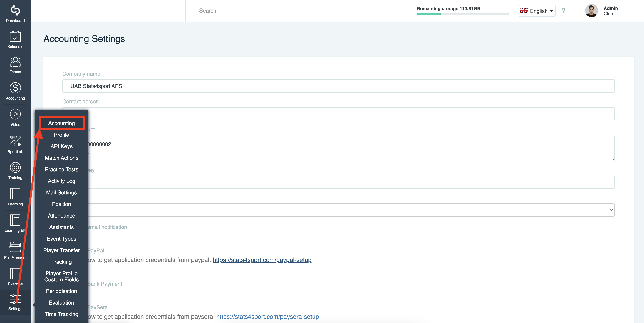The image size is (644, 323).
Task: Open the Learning EN book icon
Action: click(x=15, y=220)
